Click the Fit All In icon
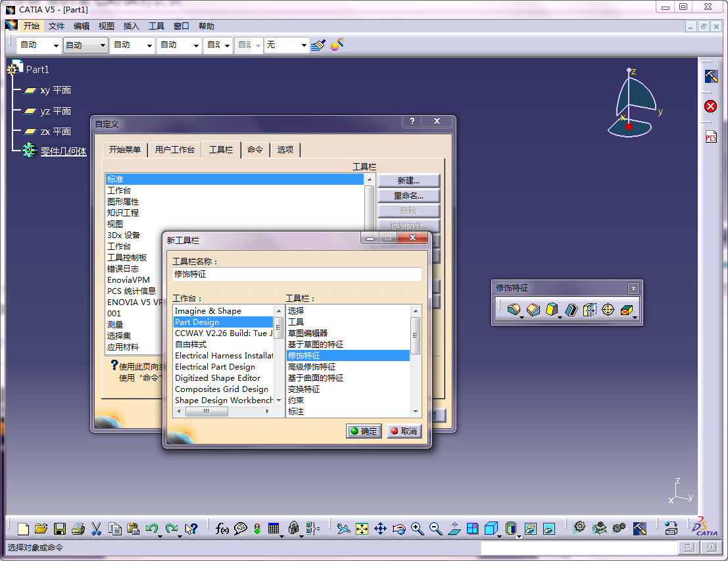Screen dimensions: 728x561 tap(362, 529)
